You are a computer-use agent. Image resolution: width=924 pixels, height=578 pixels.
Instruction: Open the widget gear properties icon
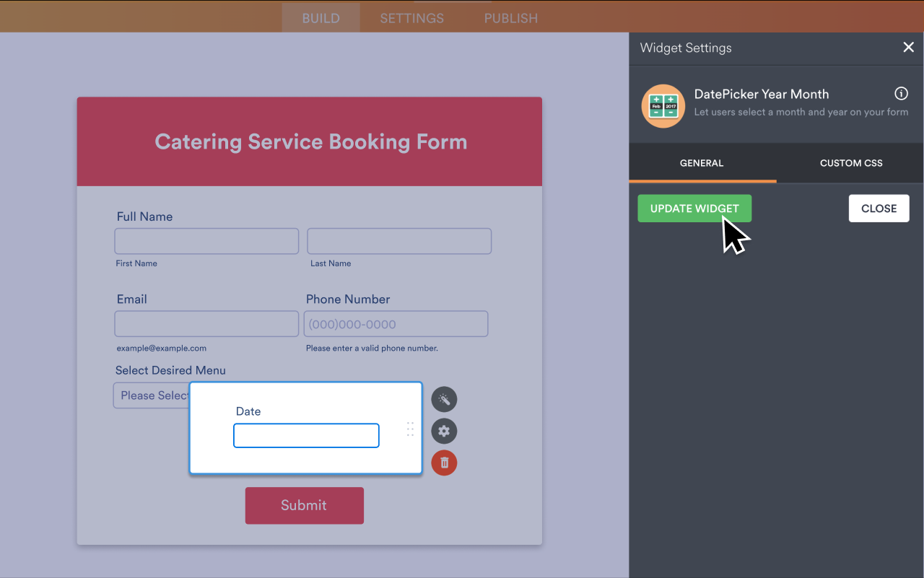click(444, 431)
